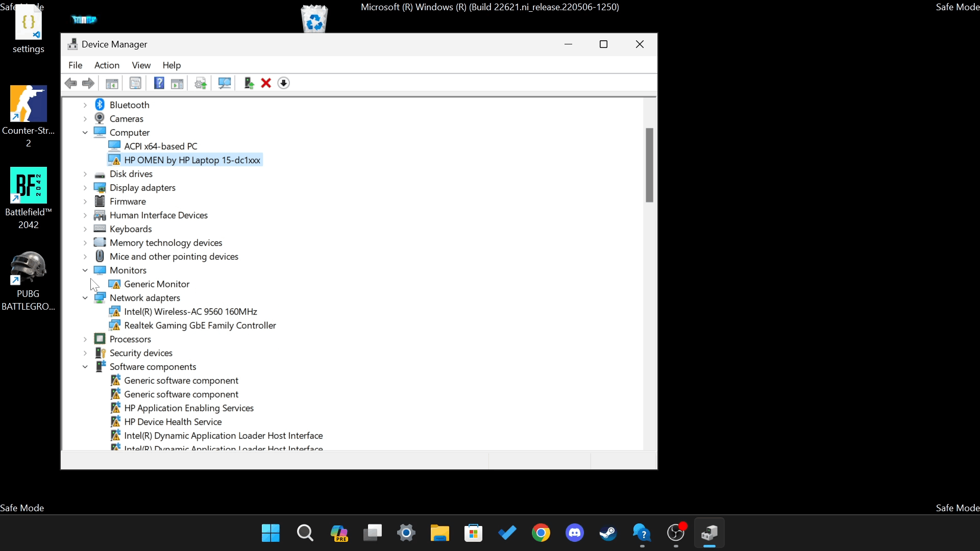This screenshot has height=551, width=980.
Task: Click the Scan for hardware changes icon
Action: [x=225, y=83]
